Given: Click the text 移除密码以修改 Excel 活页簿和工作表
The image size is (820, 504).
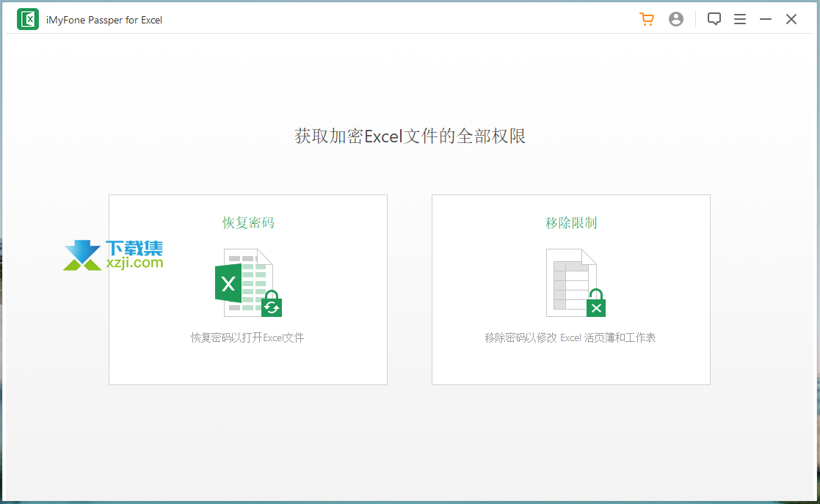Looking at the screenshot, I should 570,337.
